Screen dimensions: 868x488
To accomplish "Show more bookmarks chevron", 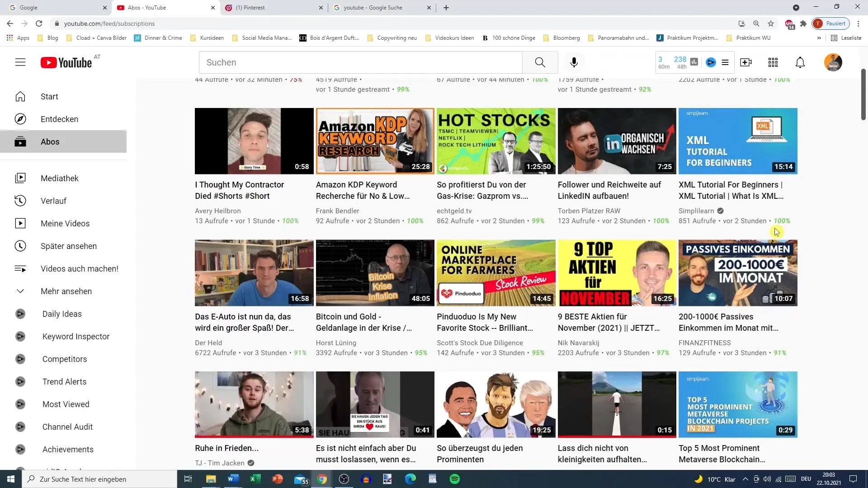I will coord(819,38).
